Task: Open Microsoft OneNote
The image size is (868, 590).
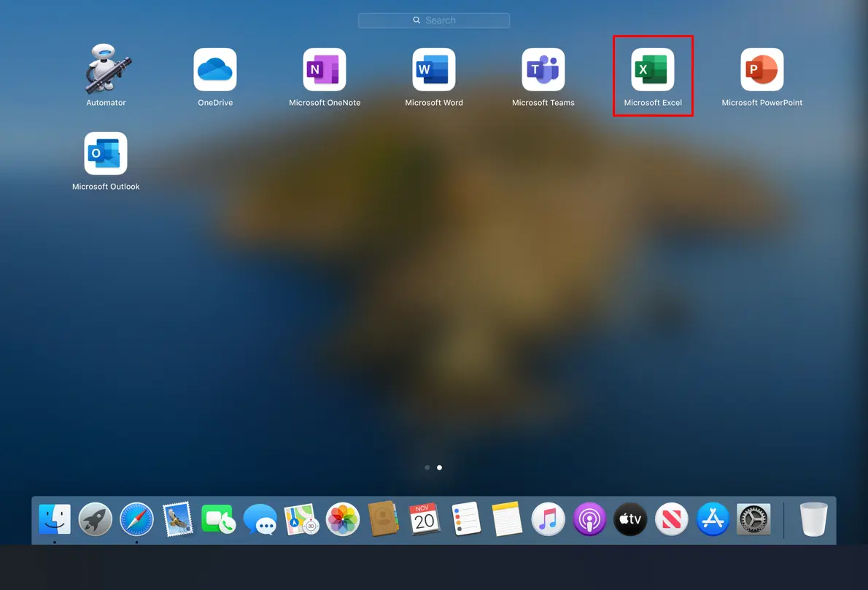Action: tap(325, 70)
